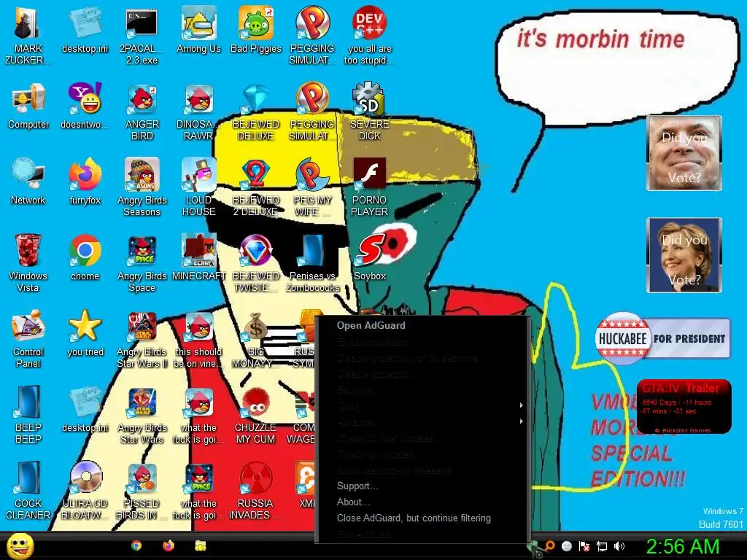Image resolution: width=747 pixels, height=560 pixels.
Task: Click the smiley-face Start button
Action: pyautogui.click(x=20, y=545)
